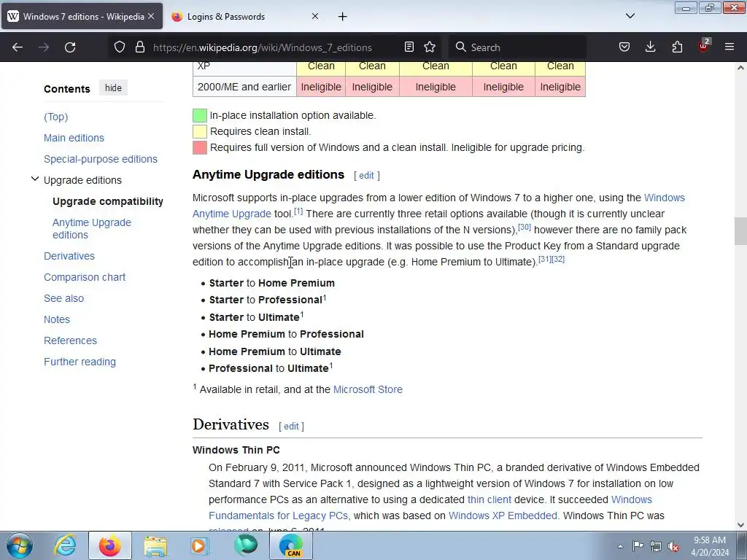Click the yellow clean install legend swatch
This screenshot has height=560, width=747.
coord(200,131)
